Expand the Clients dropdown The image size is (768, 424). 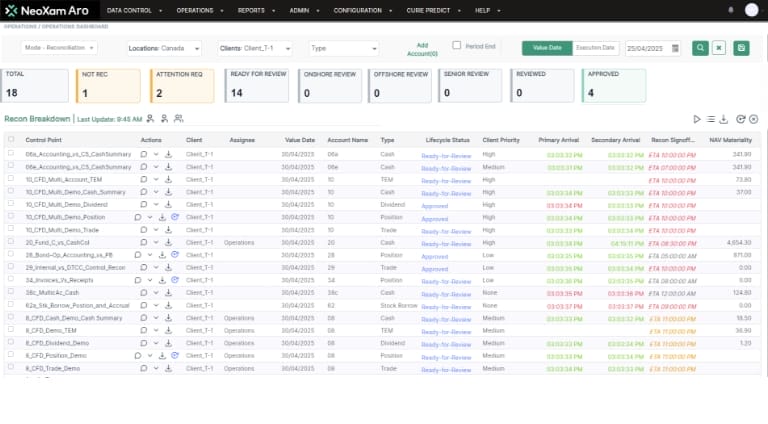click(255, 48)
